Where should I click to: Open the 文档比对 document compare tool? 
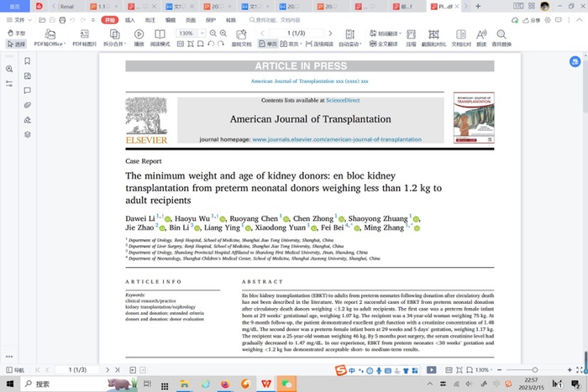(461, 38)
